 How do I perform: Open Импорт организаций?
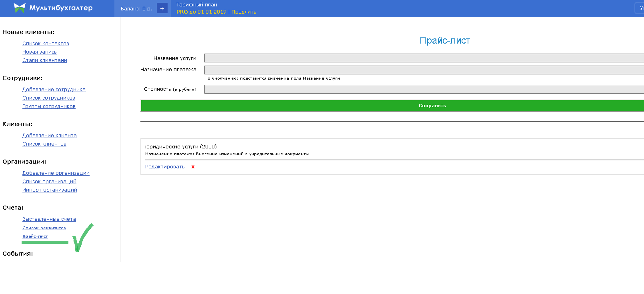[50, 190]
